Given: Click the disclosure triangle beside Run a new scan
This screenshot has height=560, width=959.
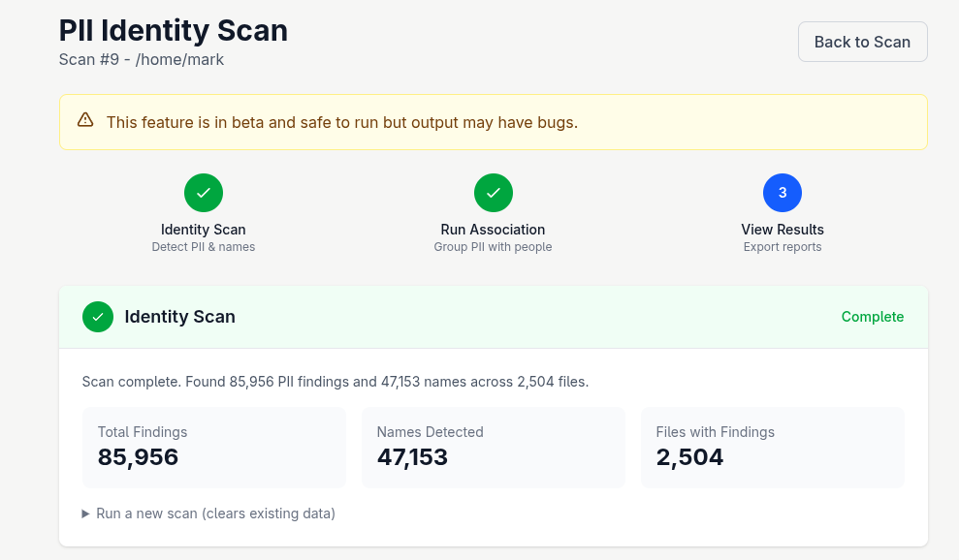Looking at the screenshot, I should (86, 513).
